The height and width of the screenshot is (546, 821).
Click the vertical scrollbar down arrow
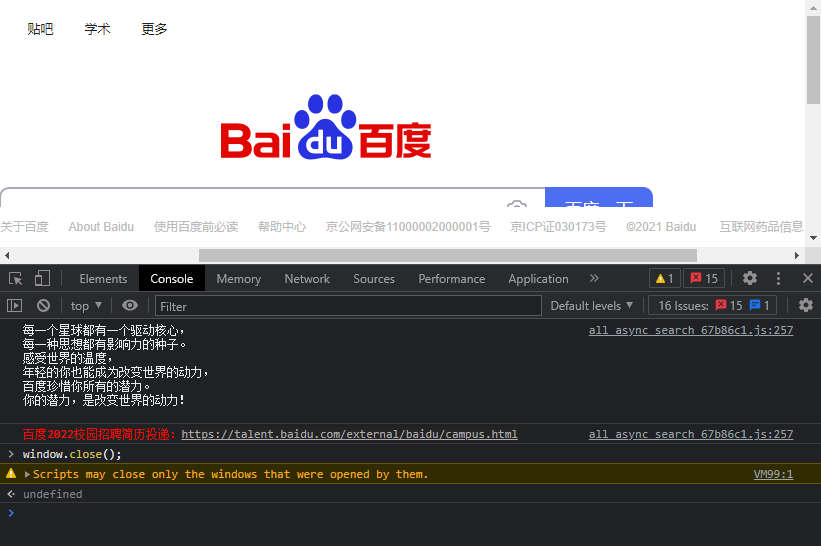(x=813, y=238)
